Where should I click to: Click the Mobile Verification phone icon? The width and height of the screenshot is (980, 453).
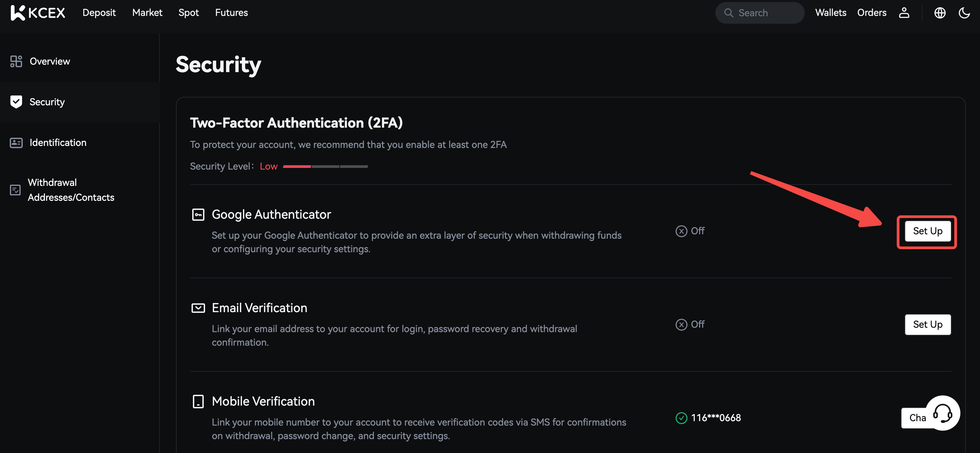tap(198, 401)
